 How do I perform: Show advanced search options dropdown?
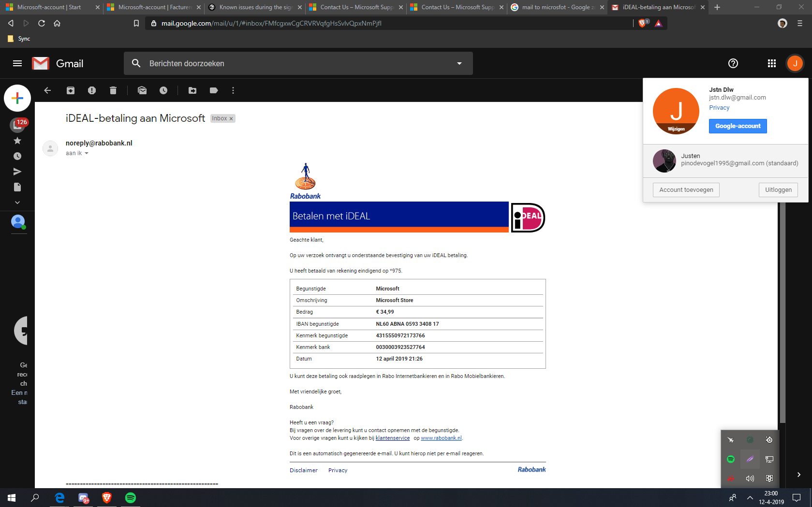click(459, 63)
